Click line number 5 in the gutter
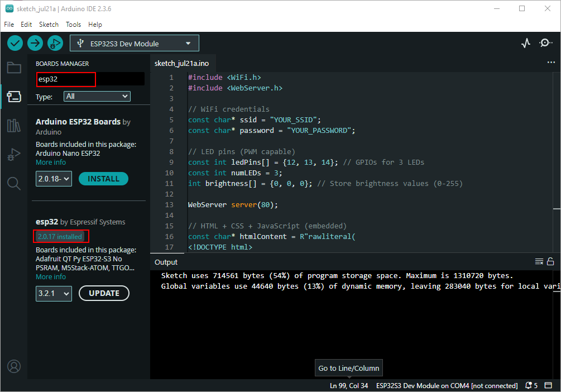Screen dimensions: 561x392 point(171,119)
